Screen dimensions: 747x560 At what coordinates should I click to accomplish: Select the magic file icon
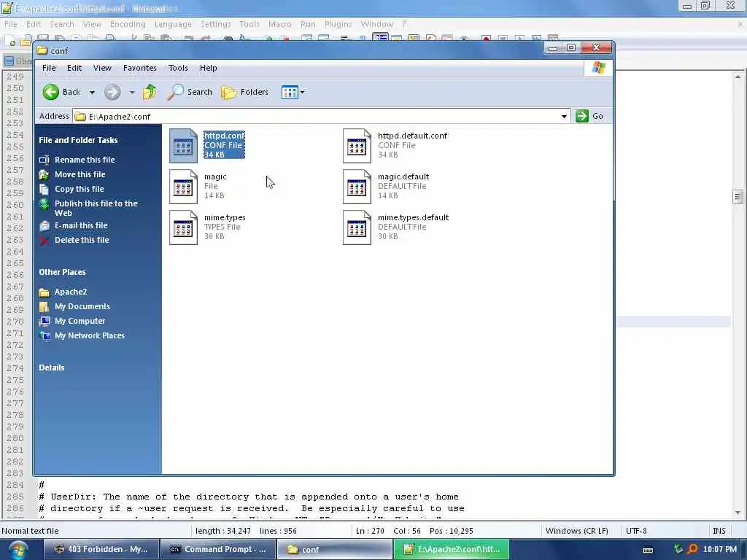(183, 187)
